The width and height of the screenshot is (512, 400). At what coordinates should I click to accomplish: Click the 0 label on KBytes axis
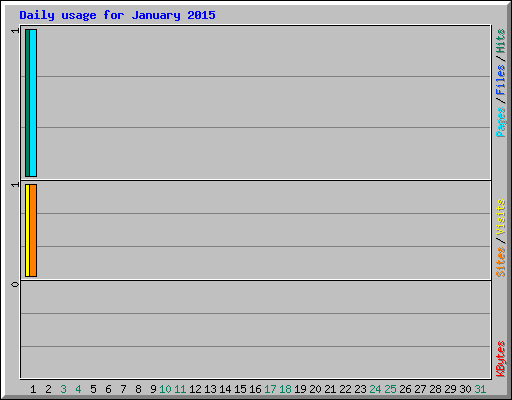pyautogui.click(x=15, y=284)
